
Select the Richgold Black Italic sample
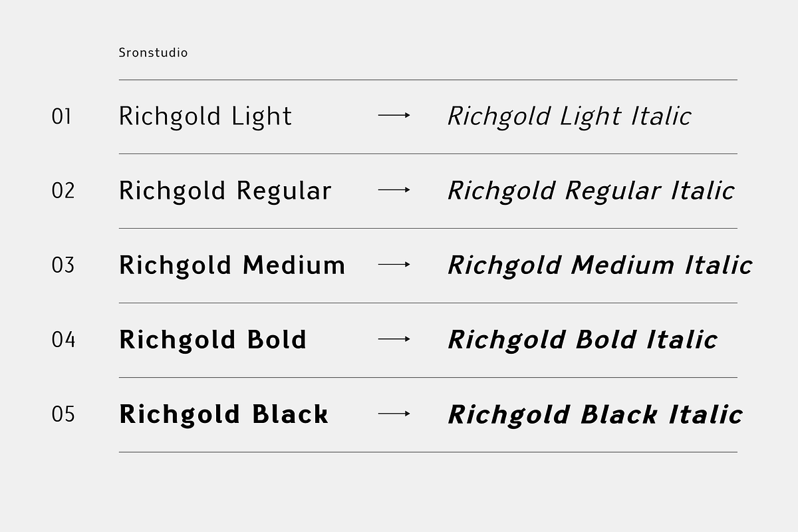(x=595, y=414)
